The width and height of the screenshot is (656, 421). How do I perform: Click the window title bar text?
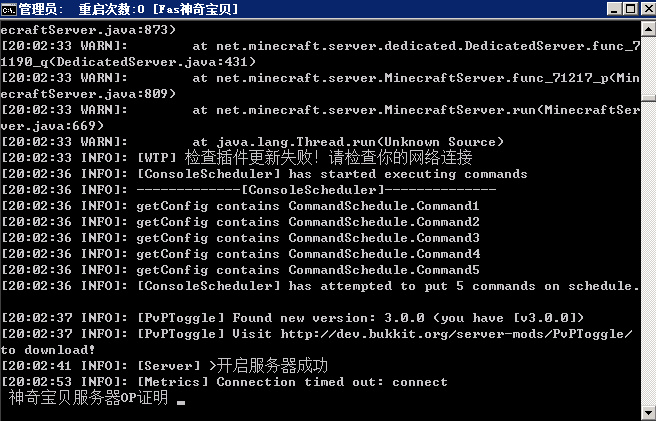128,9
